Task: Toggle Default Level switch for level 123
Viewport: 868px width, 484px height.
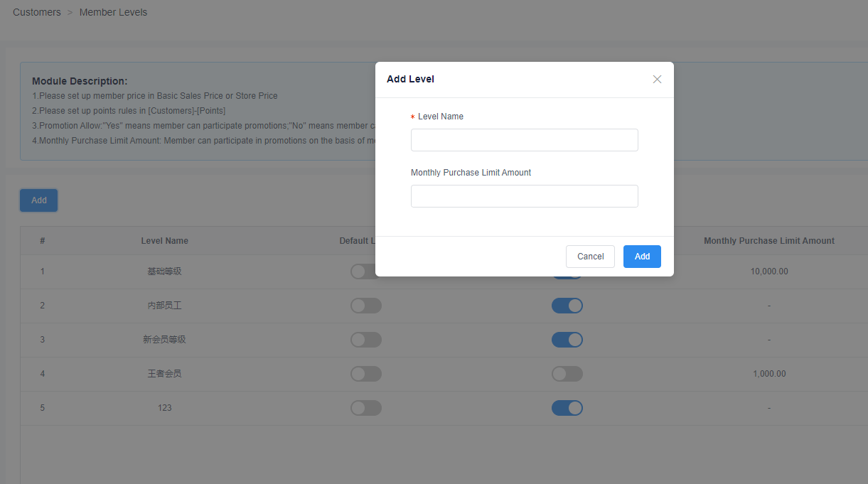Action: tap(365, 408)
